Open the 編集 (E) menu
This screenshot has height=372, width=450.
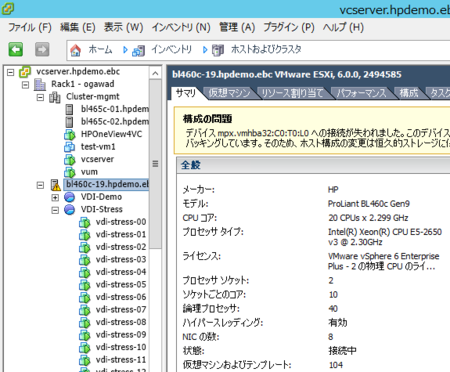[x=77, y=27]
